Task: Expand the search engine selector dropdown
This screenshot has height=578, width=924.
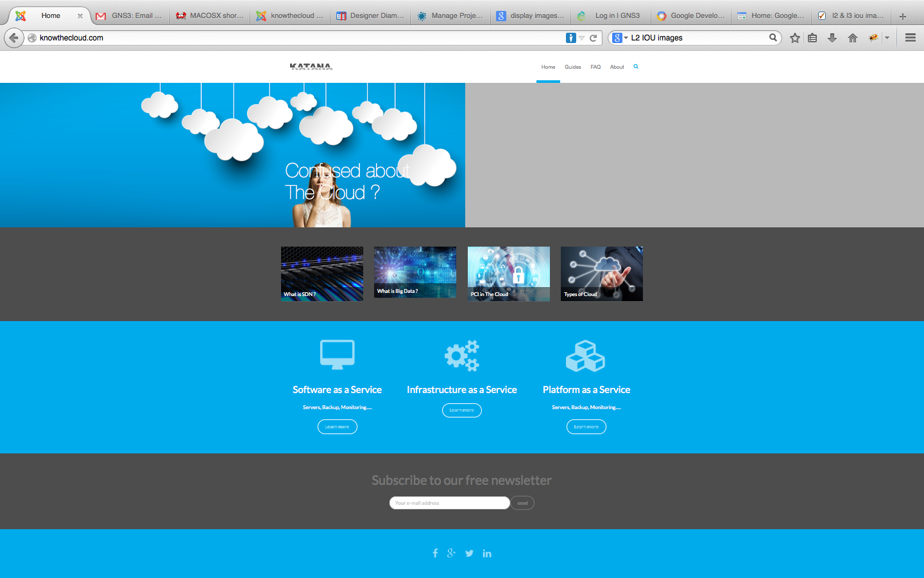Action: pos(619,38)
